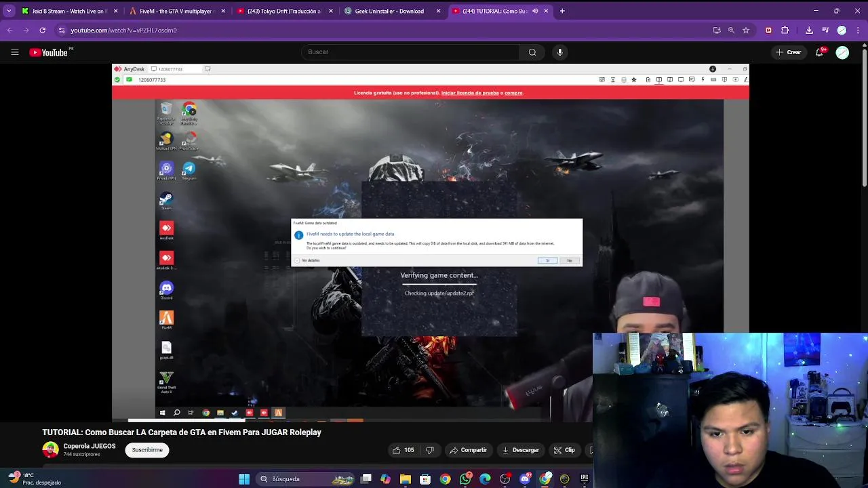This screenshot has height=488, width=868.
Task: Open the Chrome profile avatar
Action: pyautogui.click(x=842, y=30)
